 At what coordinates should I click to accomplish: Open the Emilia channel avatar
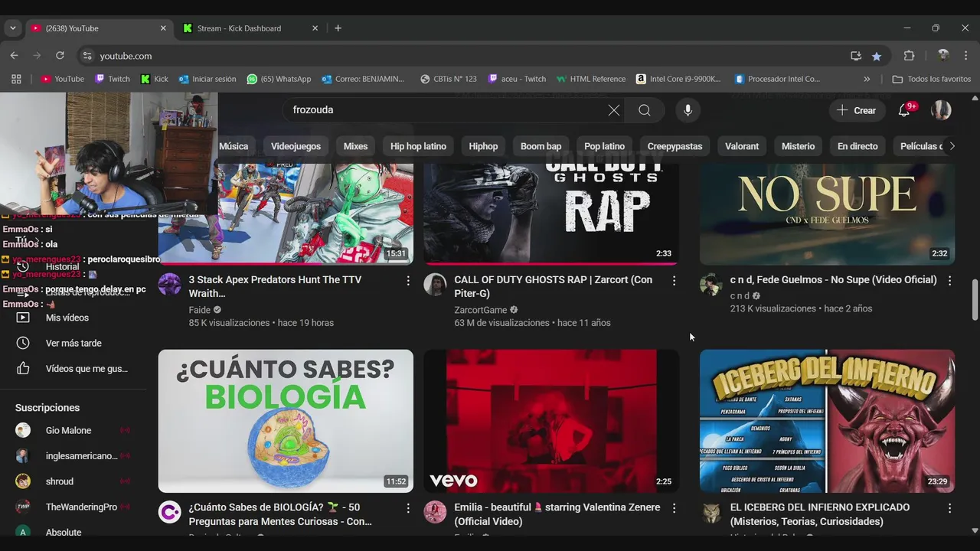point(435,512)
